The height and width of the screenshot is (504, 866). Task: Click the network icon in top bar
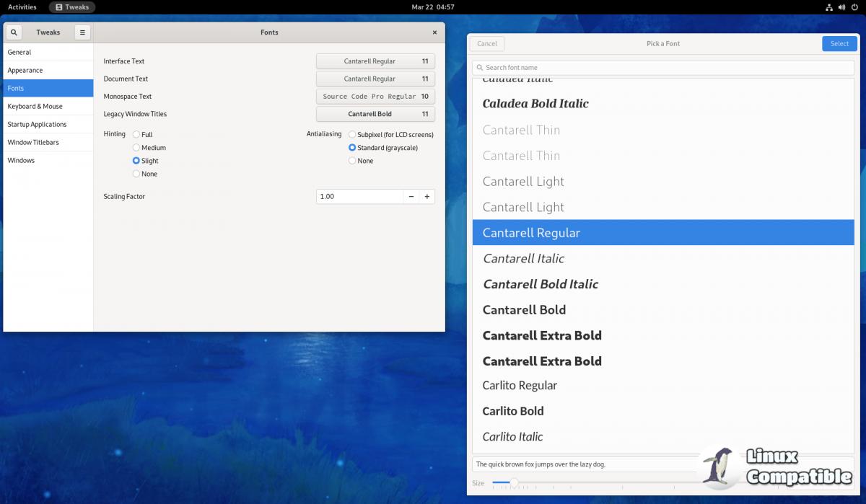pos(829,7)
